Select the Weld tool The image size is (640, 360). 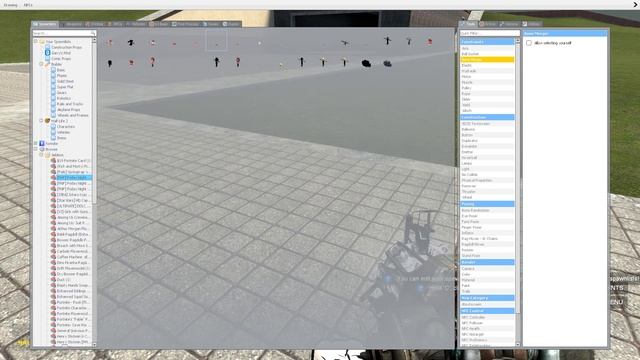click(487, 105)
